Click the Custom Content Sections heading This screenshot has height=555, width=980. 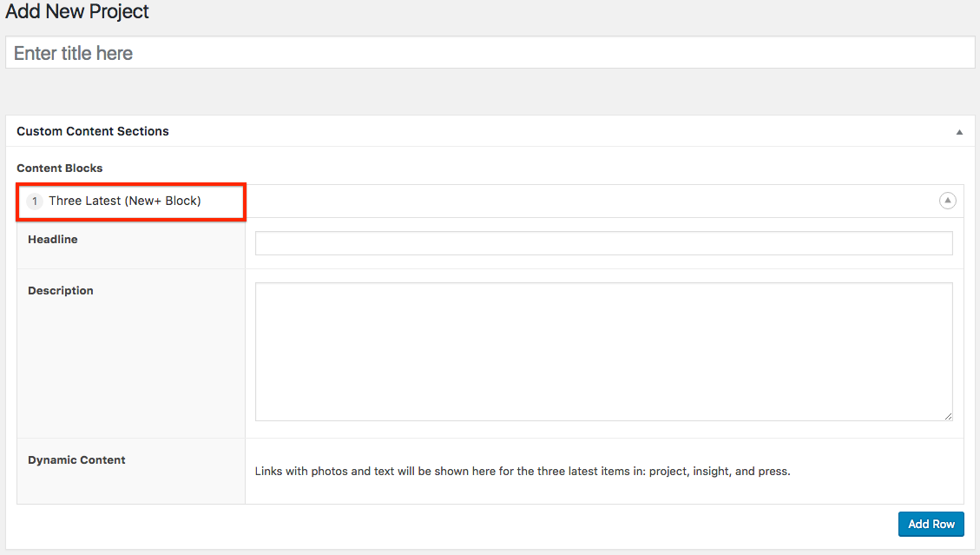(x=93, y=131)
